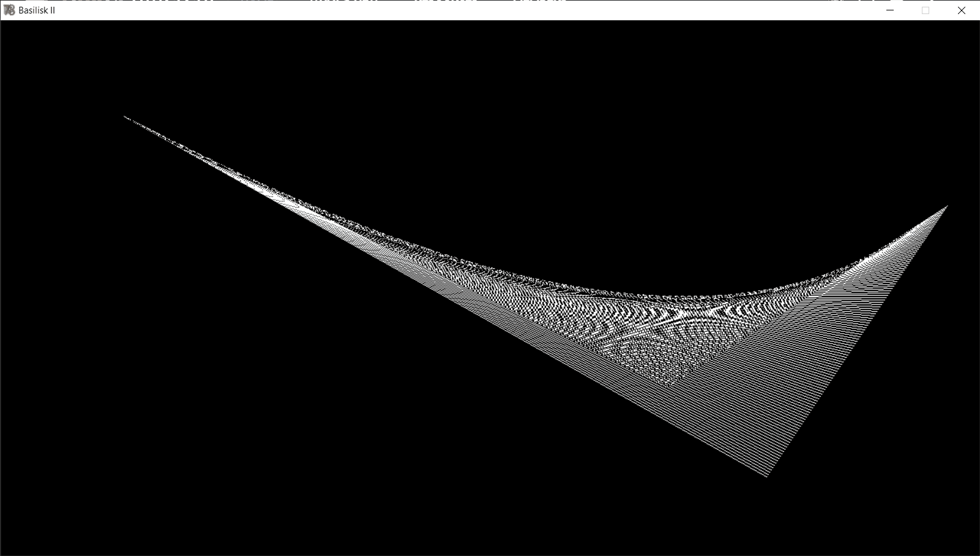Click the sharp left tip of the curve

(x=125, y=117)
